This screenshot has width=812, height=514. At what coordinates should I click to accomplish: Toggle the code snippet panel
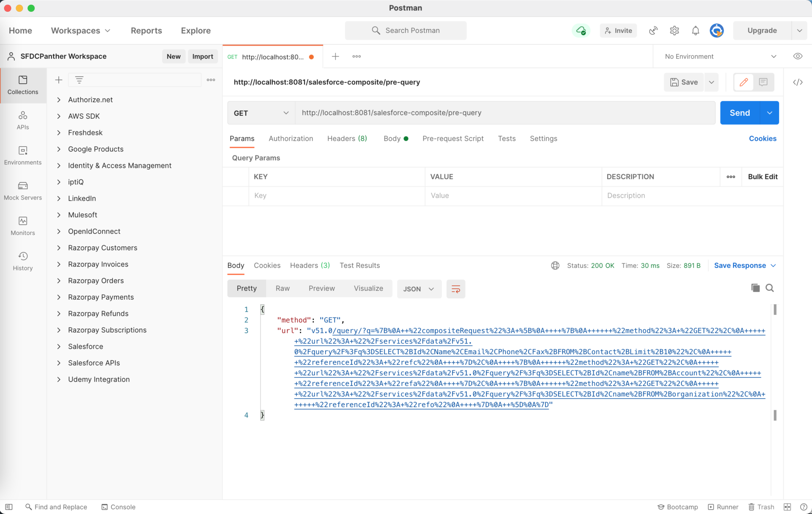coord(798,82)
